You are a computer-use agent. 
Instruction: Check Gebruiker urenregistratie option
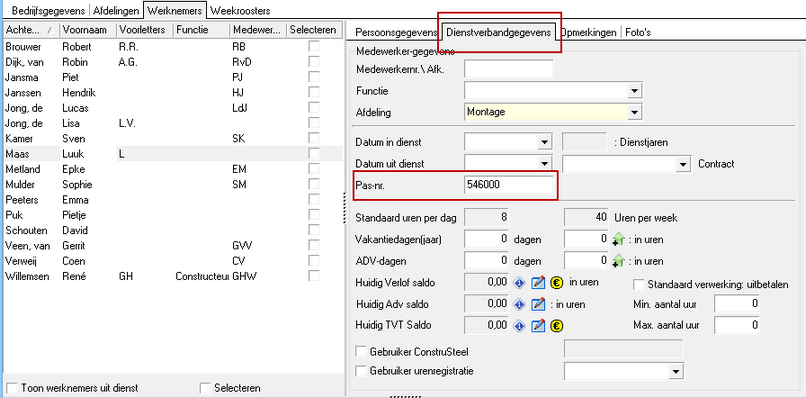[x=361, y=370]
